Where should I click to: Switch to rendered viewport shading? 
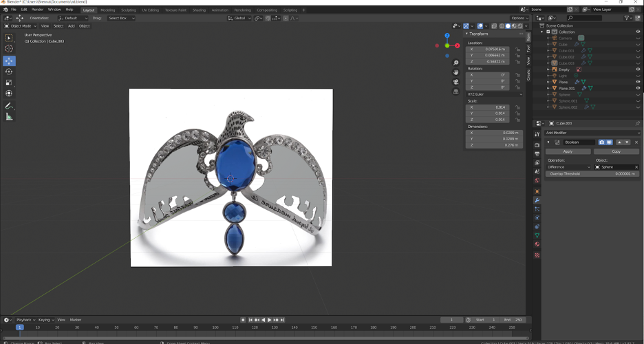(x=520, y=26)
